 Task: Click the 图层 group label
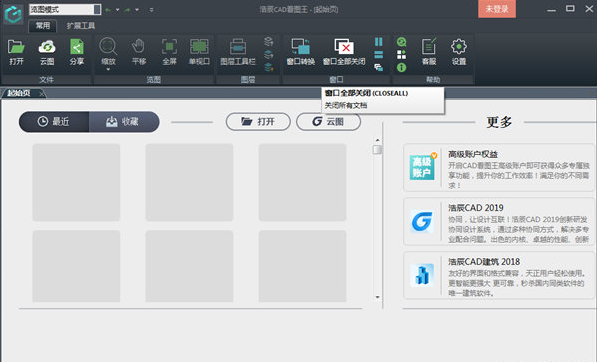(248, 80)
